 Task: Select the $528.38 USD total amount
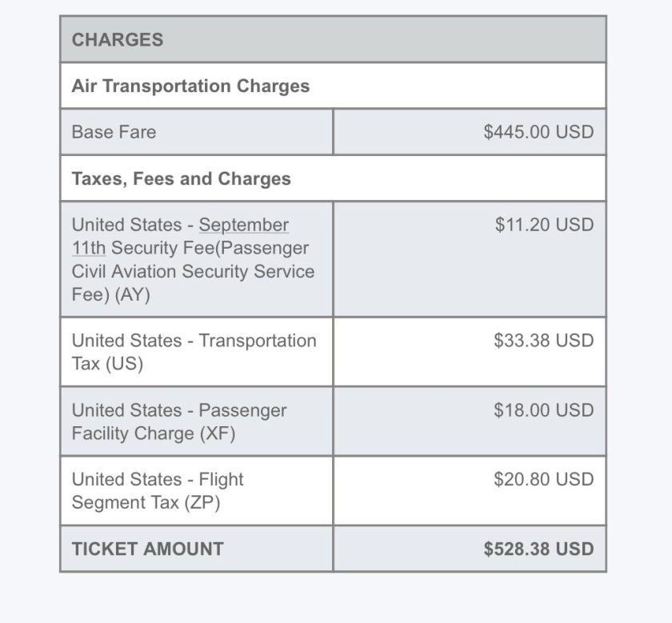point(538,549)
